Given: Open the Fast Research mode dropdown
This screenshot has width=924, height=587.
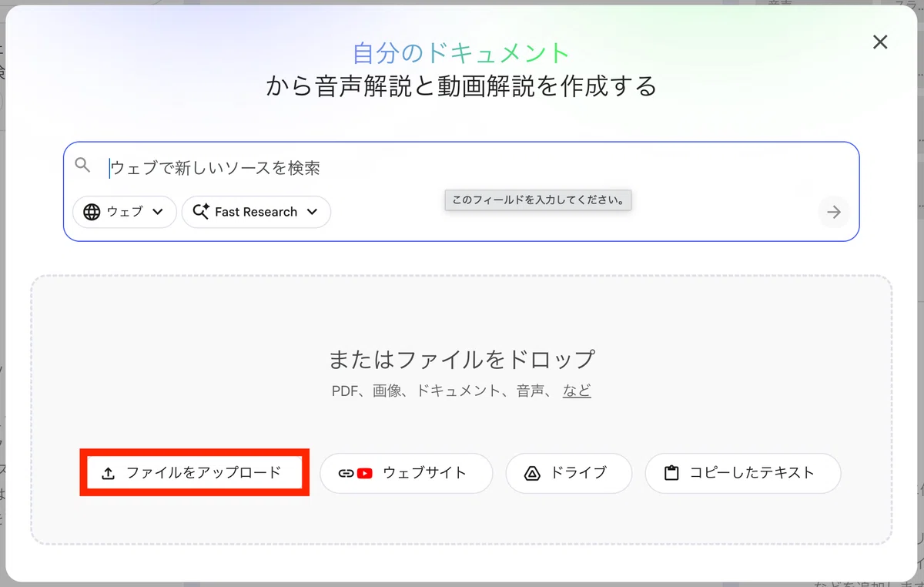Looking at the screenshot, I should pos(256,212).
